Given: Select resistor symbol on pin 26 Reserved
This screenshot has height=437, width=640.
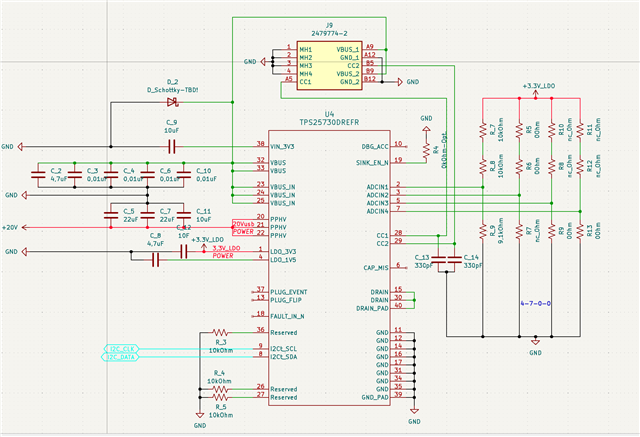Looking at the screenshot, I should [220, 389].
